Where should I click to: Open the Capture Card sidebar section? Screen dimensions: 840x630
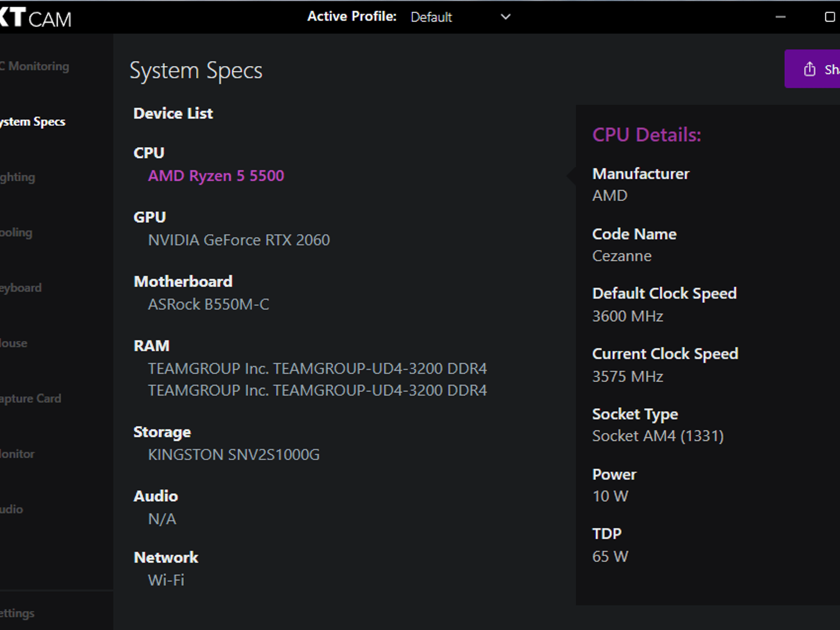[30, 399]
